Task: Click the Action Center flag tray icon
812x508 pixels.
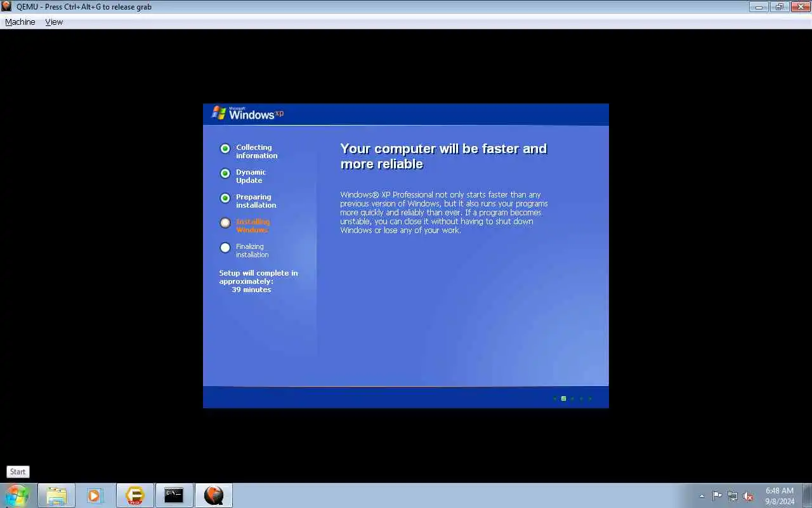Action: 717,496
